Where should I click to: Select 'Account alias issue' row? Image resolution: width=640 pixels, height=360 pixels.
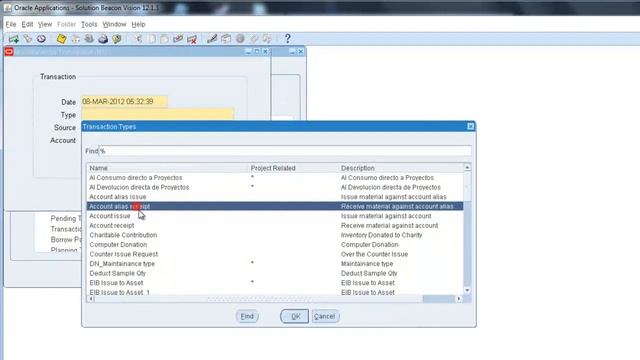275,197
